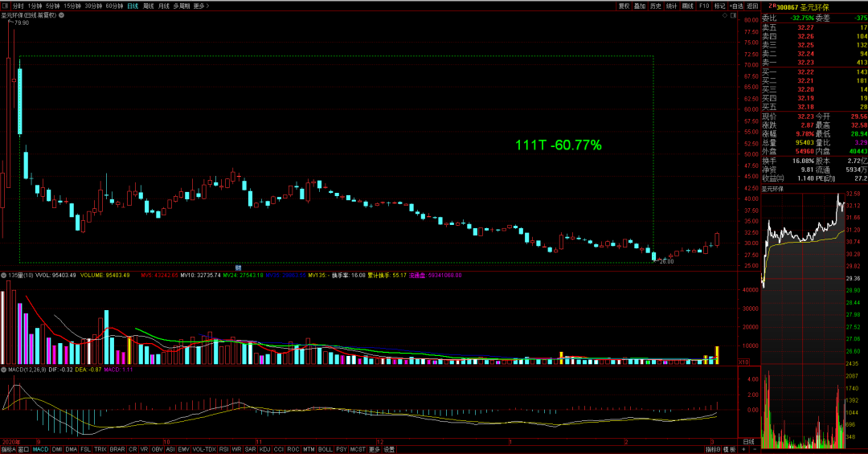This screenshot has width=868, height=454.
Task: Click the 标记 mark button
Action: 719,6
